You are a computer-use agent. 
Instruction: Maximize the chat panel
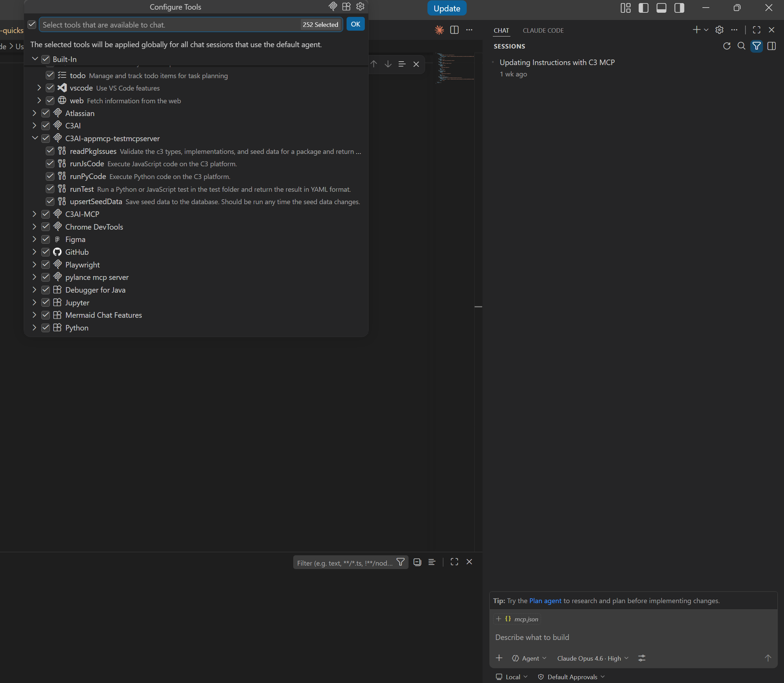pyautogui.click(x=756, y=30)
